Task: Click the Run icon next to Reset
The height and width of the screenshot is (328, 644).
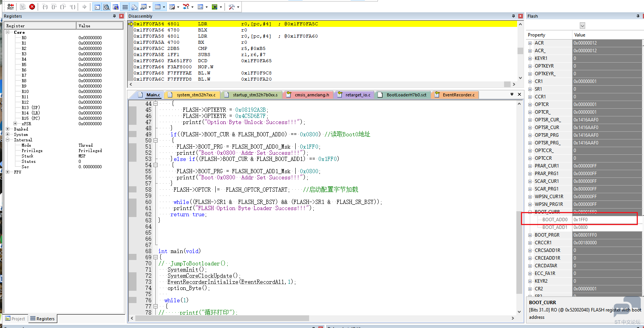Action: pyautogui.click(x=23, y=7)
